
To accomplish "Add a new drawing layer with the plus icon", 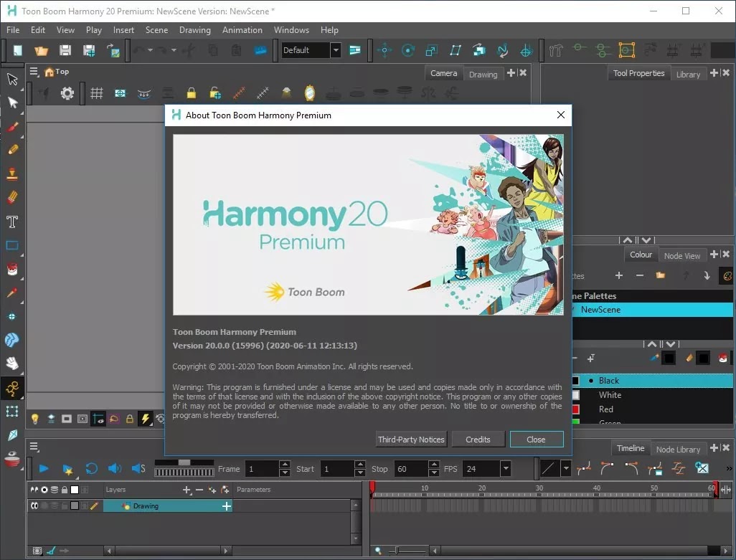I will coord(186,490).
